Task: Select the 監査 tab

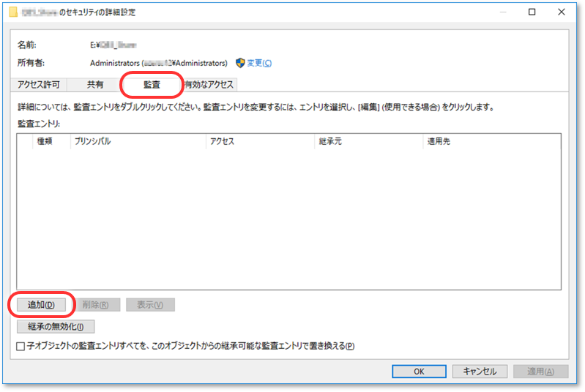Action: point(152,85)
